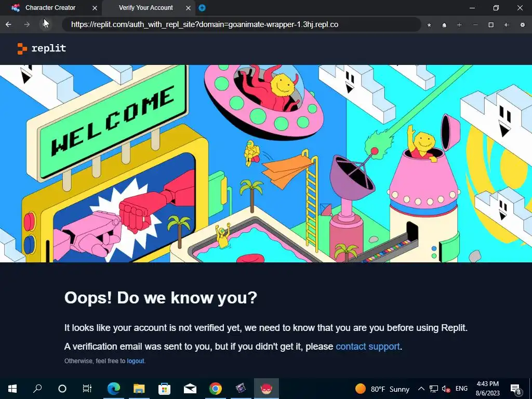The image size is (532, 399).
Task: Open browser settings gear icon
Action: 523,25
